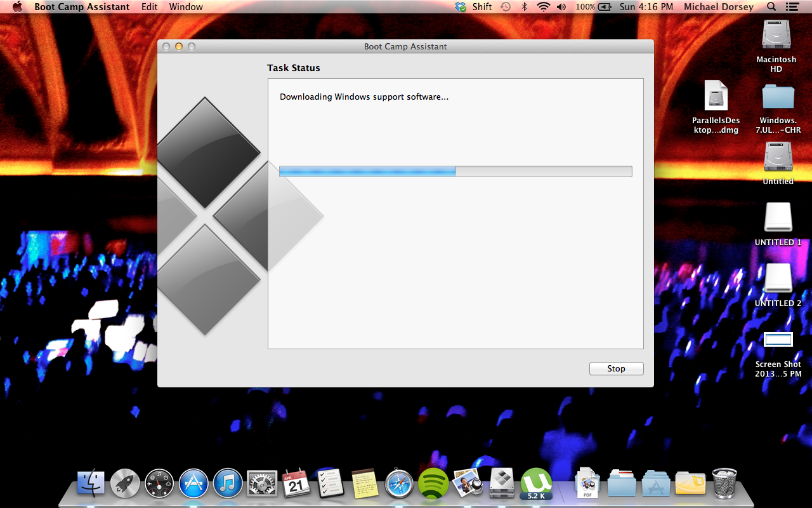
Task: Open System Preferences from the Dock
Action: click(x=262, y=484)
